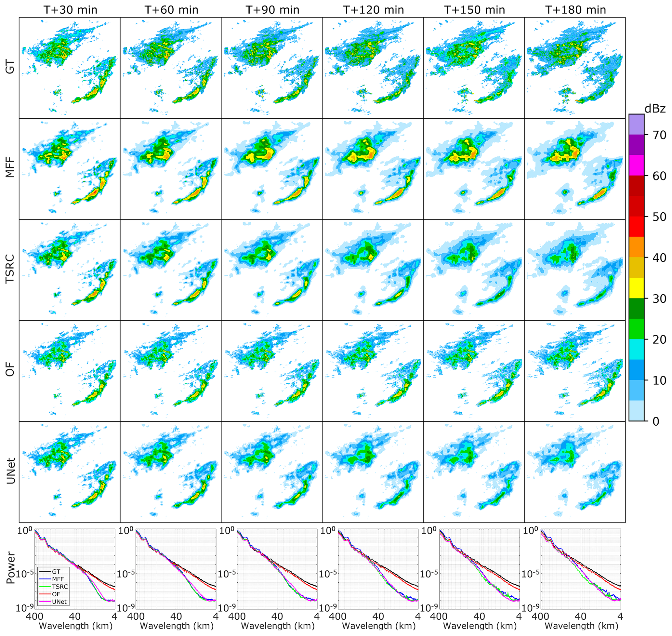The image size is (672, 636).
Task: Click the dBz colorbar title
Action: coord(655,109)
